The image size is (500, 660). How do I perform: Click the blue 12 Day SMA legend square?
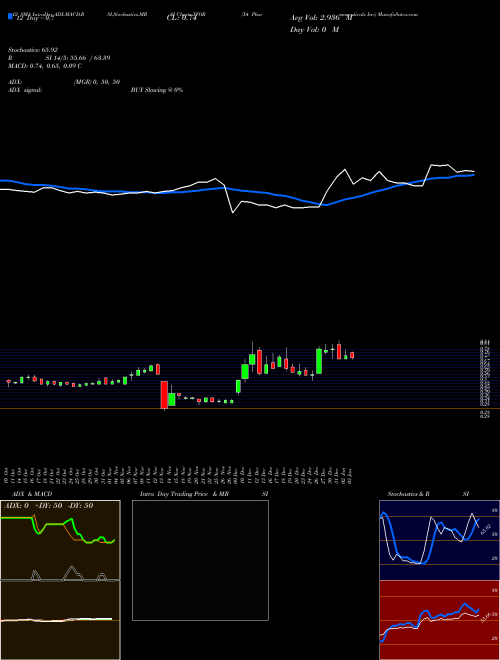[10, 16]
